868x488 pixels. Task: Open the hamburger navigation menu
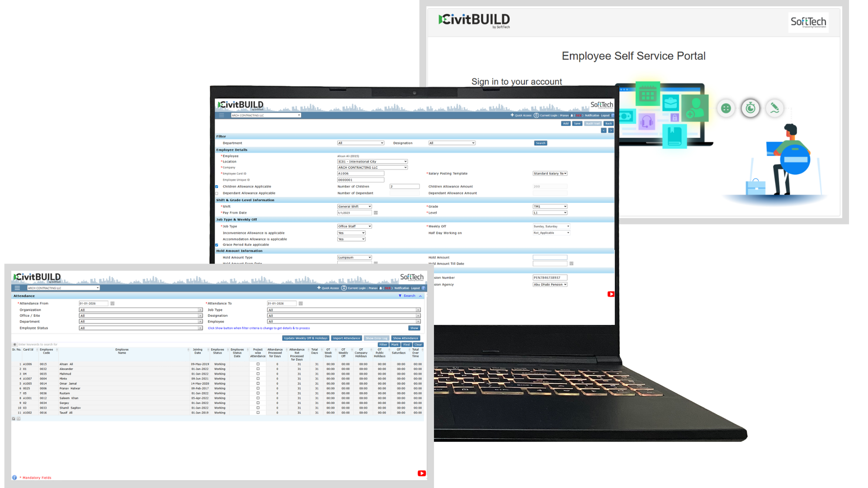(x=17, y=288)
